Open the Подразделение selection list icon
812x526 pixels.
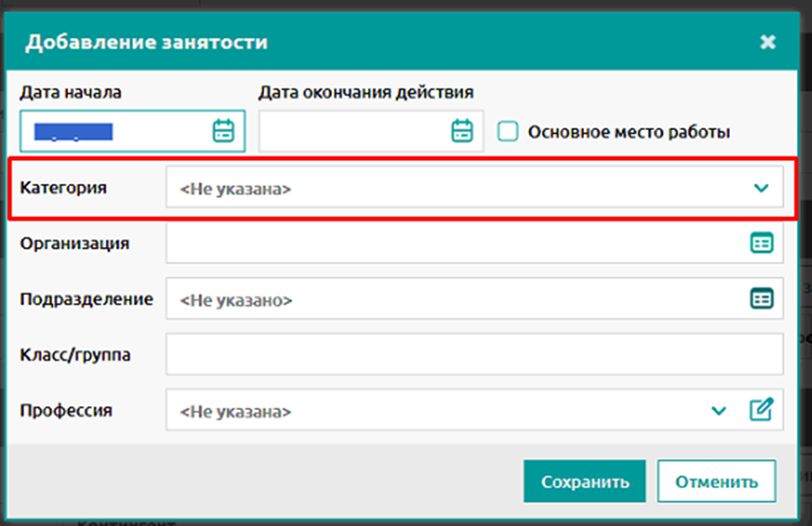pyautogui.click(x=761, y=299)
